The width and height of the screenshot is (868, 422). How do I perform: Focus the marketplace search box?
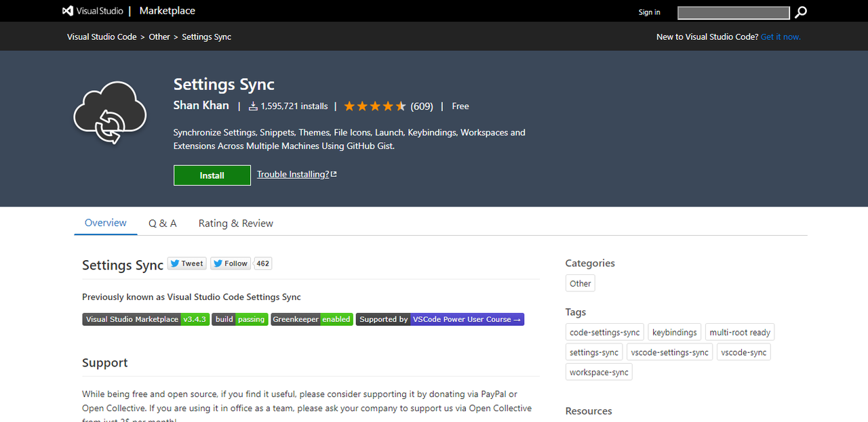734,12
